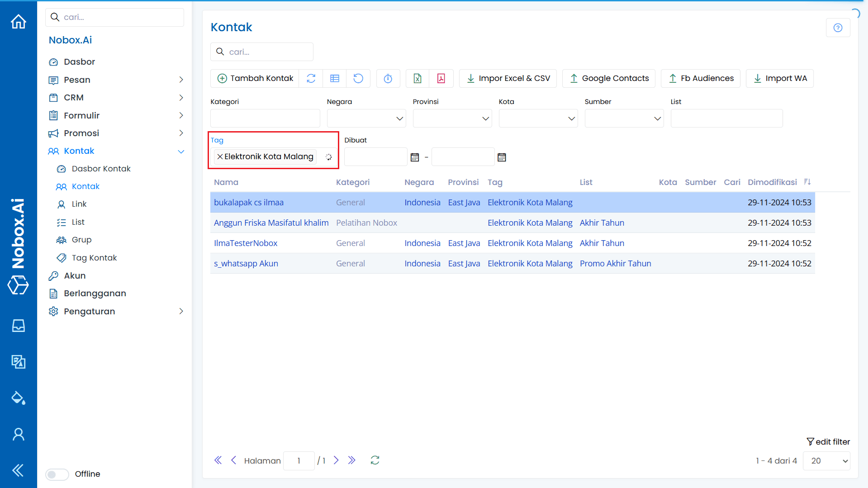
Task: Toggle the Offline switch
Action: [57, 474]
